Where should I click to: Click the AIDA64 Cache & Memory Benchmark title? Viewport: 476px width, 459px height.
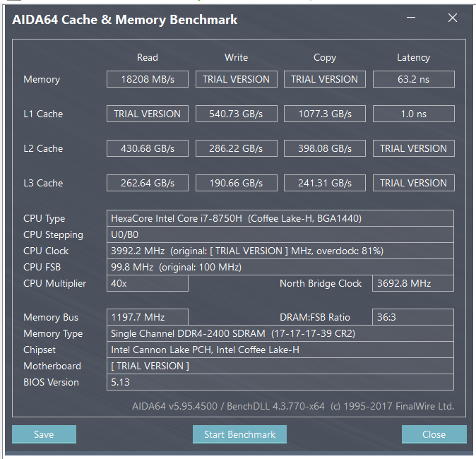coord(125,20)
